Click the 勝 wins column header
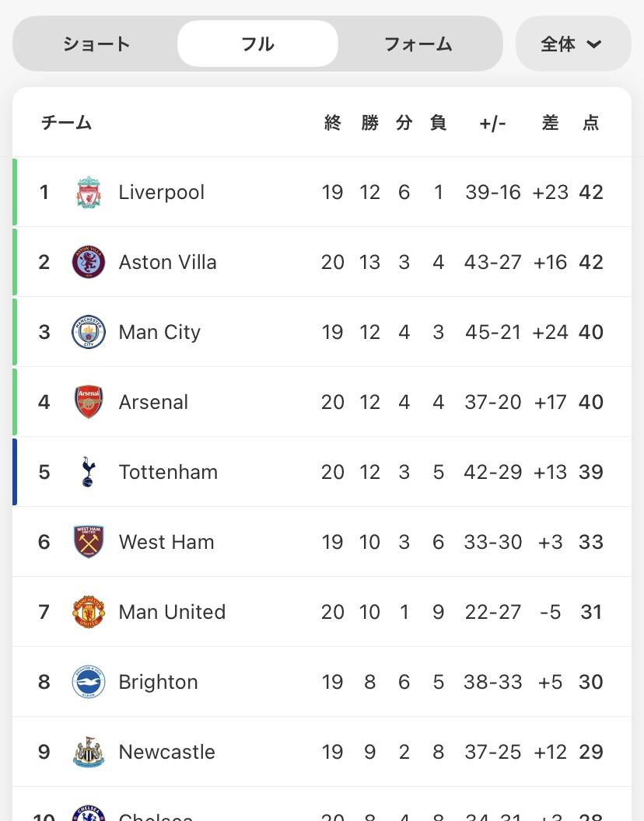Image resolution: width=644 pixels, height=821 pixels. [369, 123]
